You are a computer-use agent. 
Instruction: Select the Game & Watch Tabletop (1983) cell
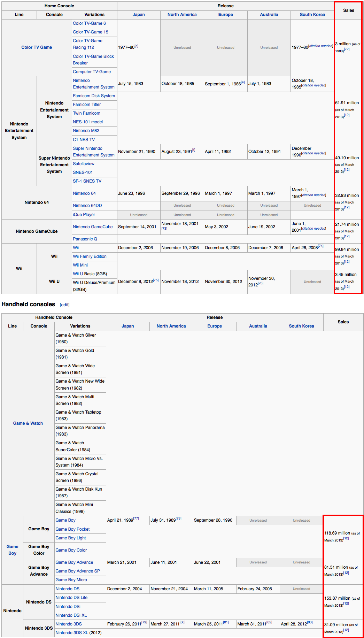point(80,416)
